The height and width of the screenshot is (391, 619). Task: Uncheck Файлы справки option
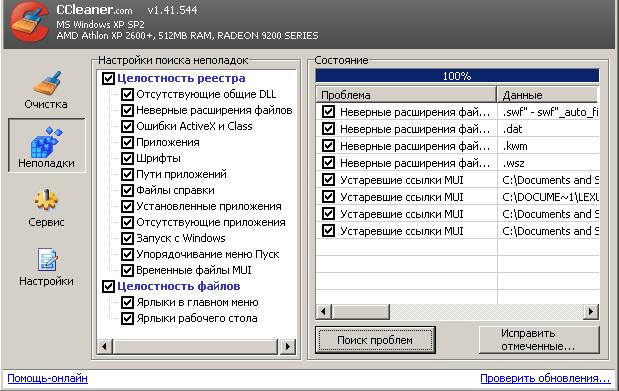point(127,190)
